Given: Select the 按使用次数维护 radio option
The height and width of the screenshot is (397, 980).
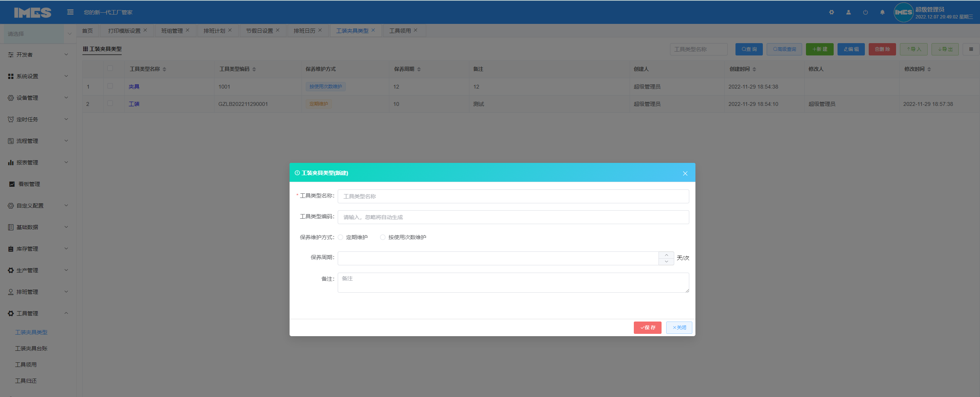Looking at the screenshot, I should (383, 237).
